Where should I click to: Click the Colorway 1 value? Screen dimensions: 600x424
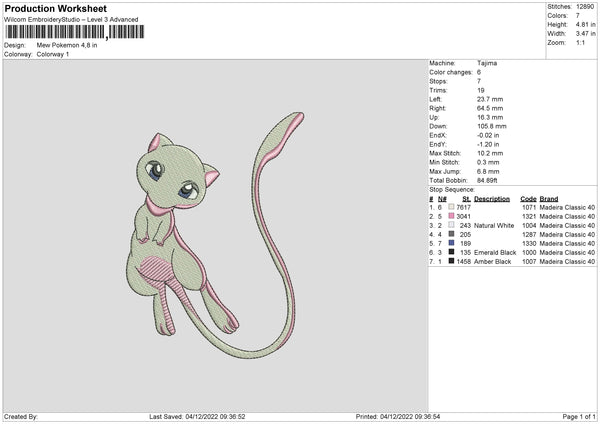click(53, 54)
